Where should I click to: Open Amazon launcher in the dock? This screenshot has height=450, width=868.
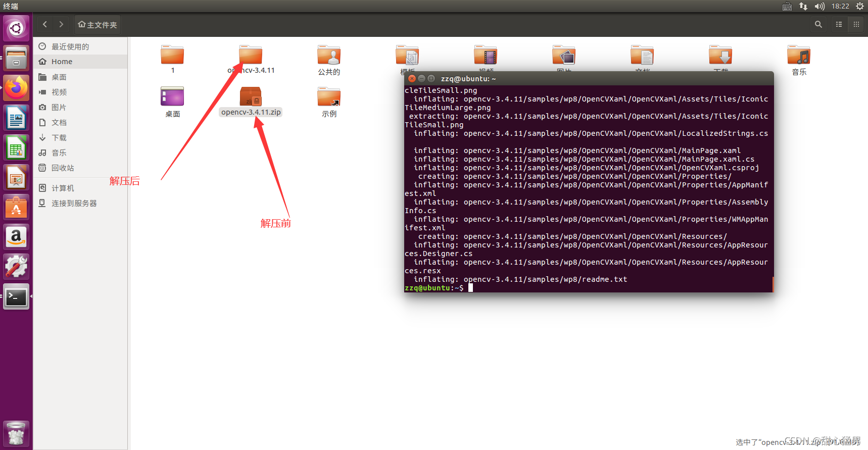(x=16, y=237)
